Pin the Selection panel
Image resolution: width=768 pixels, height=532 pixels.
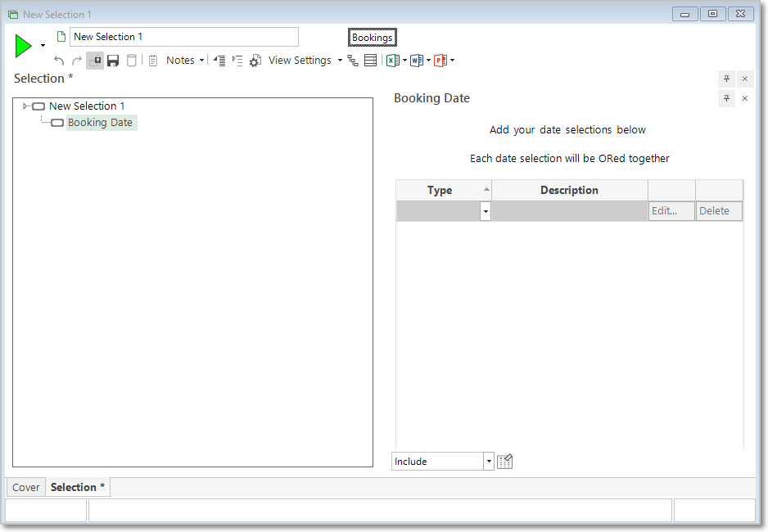coord(726,79)
